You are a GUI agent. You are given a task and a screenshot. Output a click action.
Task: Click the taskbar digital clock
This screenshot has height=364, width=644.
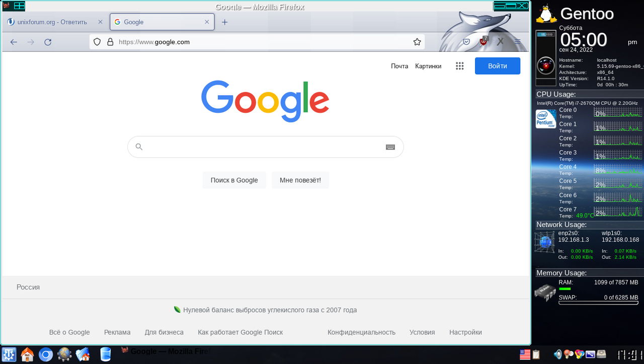coord(629,354)
